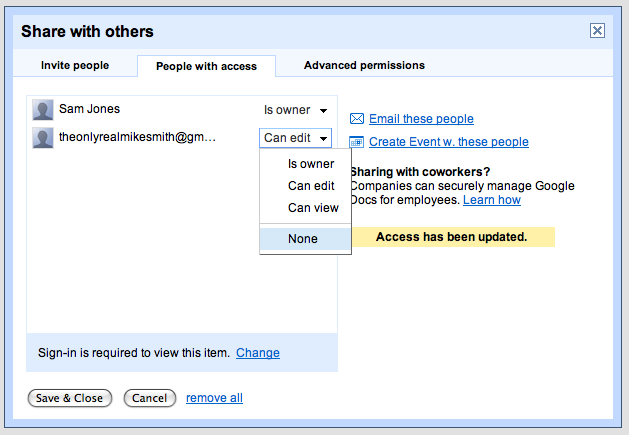
Task: Choose Is owner from the open menu
Action: click(x=306, y=164)
